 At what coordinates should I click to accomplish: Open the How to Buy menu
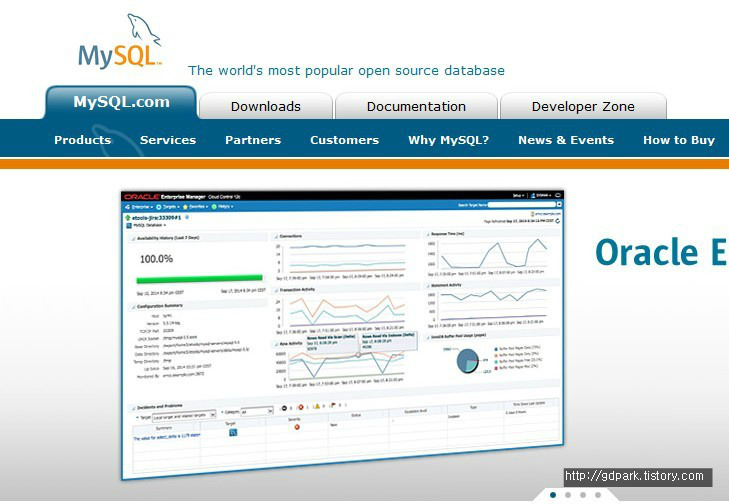[679, 140]
